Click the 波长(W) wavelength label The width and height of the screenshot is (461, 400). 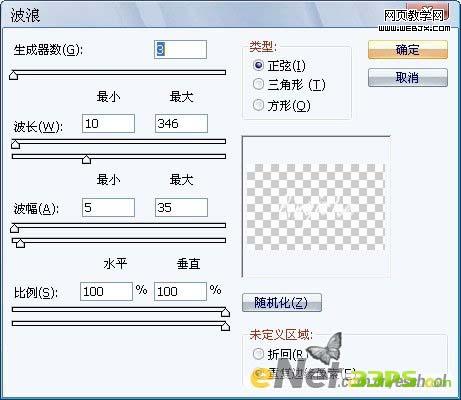tap(38, 127)
